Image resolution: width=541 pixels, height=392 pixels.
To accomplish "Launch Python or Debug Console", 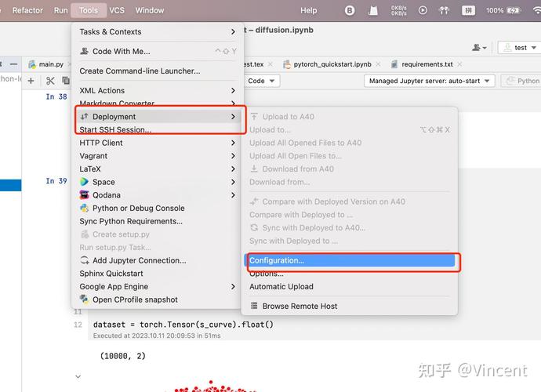I will click(158, 209).
